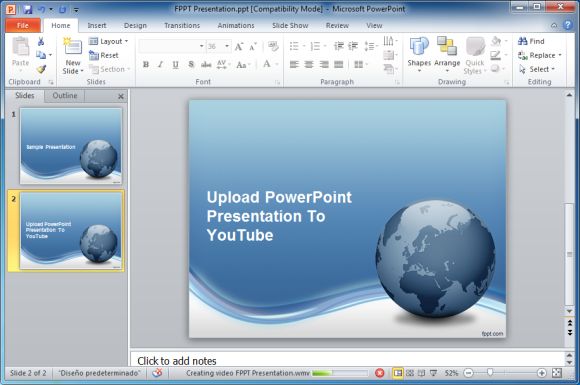Screen dimensions: 580x385
Task: Switch to the Slide Show tab
Action: pos(290,26)
